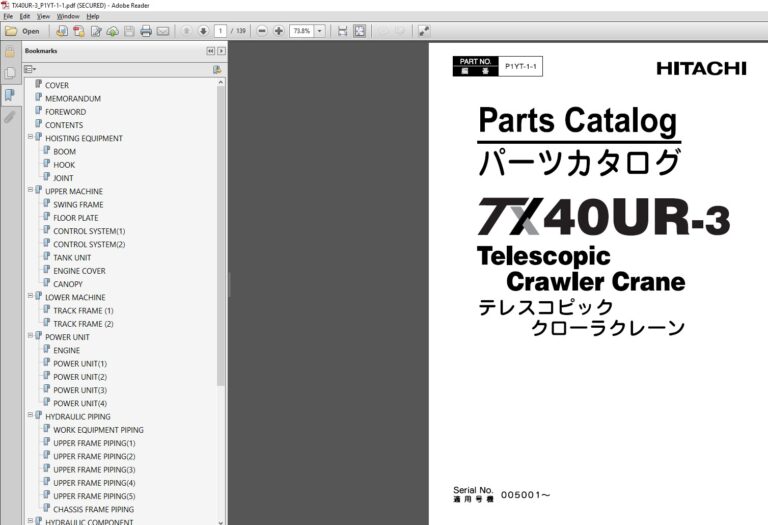The image size is (768, 525).
Task: Select the TRACK FRAME (1) bookmark
Action: (x=83, y=310)
